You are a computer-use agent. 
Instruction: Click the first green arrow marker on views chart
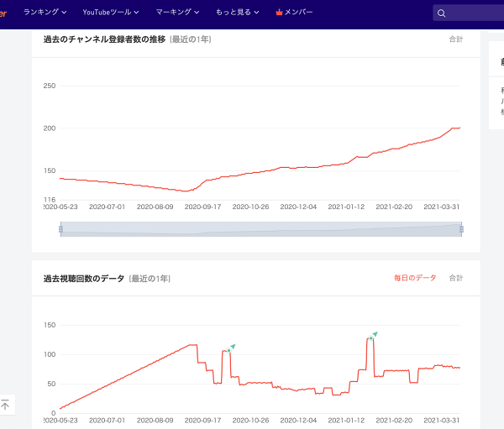tap(232, 347)
